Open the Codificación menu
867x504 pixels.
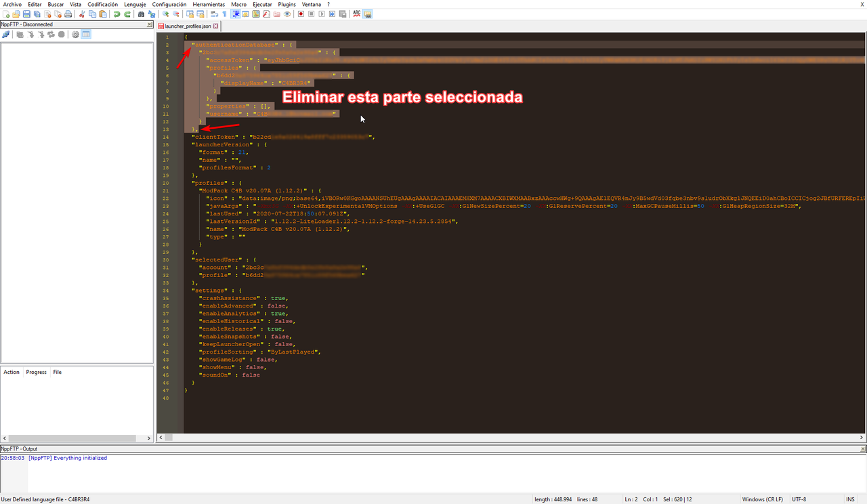[103, 4]
